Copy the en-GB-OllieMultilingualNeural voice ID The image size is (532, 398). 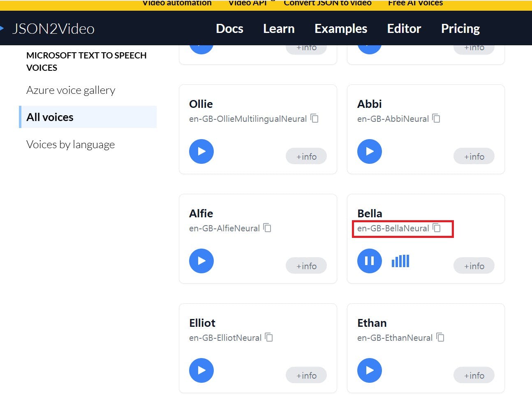[315, 119]
